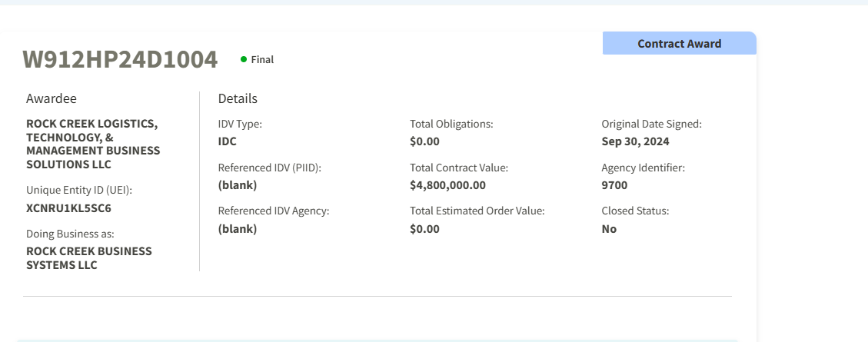Click the IDV Type value IDC
This screenshot has height=342, width=868.
point(228,141)
